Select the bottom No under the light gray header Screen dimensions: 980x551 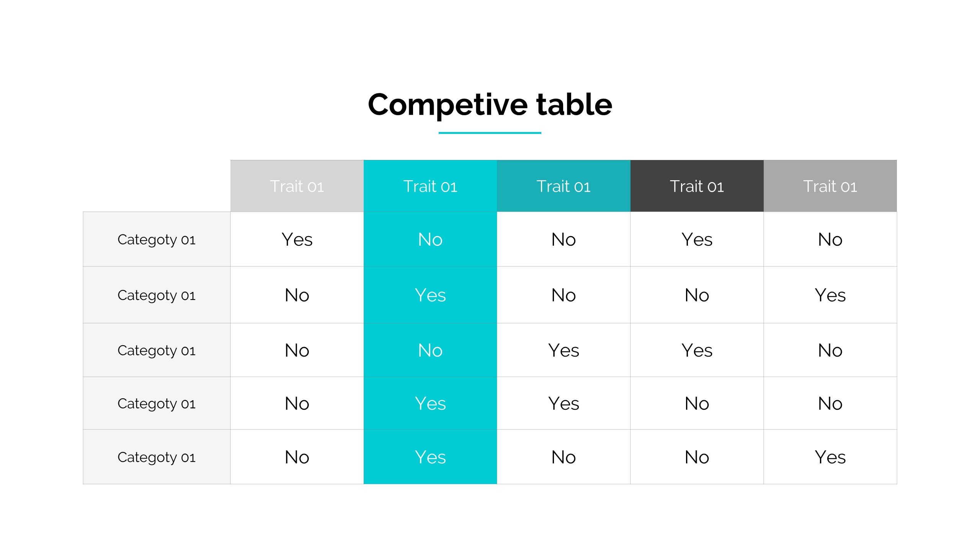pyautogui.click(x=297, y=457)
